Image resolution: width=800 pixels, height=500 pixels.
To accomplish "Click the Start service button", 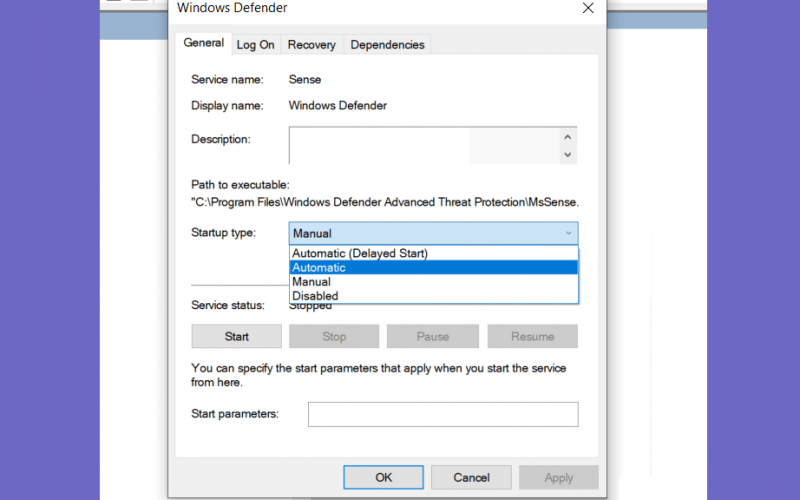I will click(236, 336).
